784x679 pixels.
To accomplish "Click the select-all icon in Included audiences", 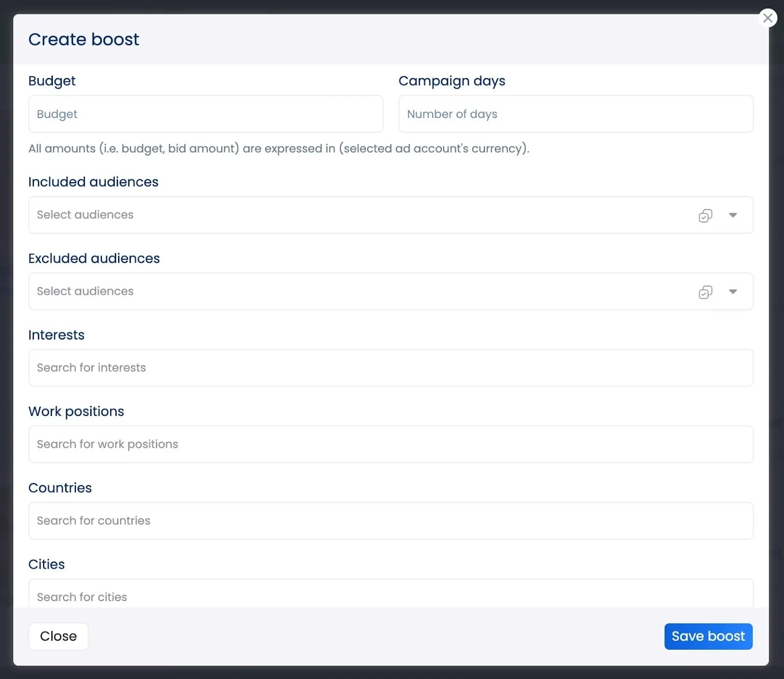I will (706, 215).
